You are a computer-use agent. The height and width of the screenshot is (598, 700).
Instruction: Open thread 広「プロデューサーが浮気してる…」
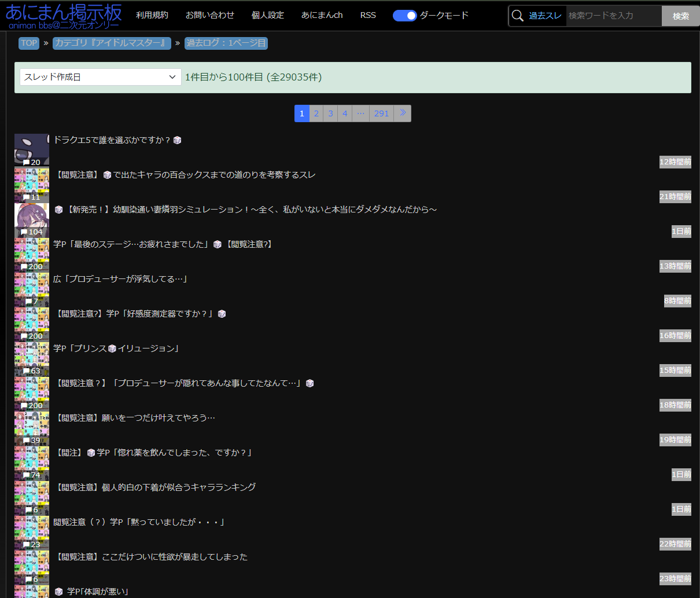[121, 279]
